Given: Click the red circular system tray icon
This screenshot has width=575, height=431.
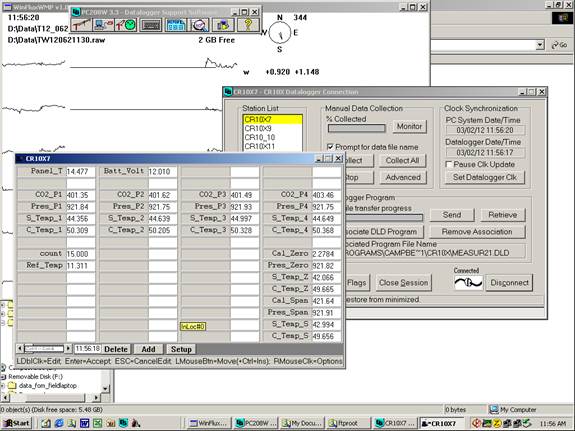Looking at the screenshot, I should pyautogui.click(x=476, y=423).
